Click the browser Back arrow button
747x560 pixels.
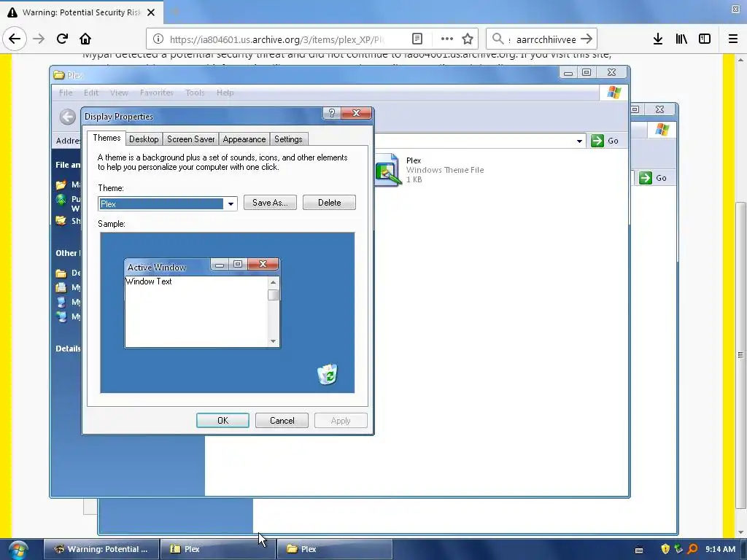pyautogui.click(x=15, y=39)
